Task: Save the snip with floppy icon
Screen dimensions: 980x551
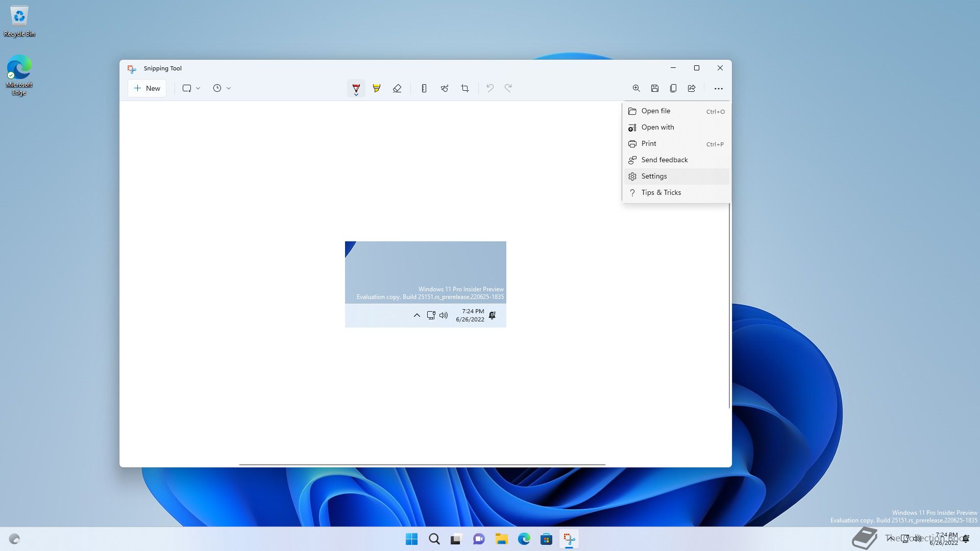Action: pyautogui.click(x=654, y=88)
